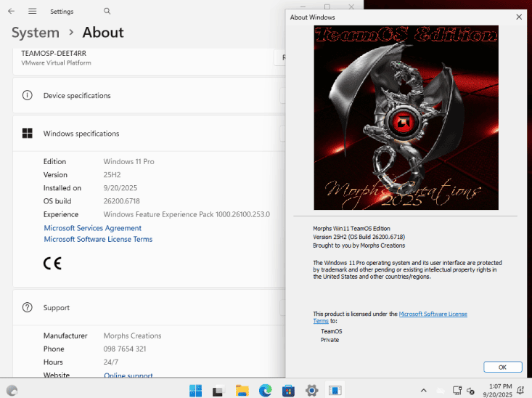The width and height of the screenshot is (532, 398).
Task: Click the Settings search magnifier icon
Action: click(x=107, y=11)
